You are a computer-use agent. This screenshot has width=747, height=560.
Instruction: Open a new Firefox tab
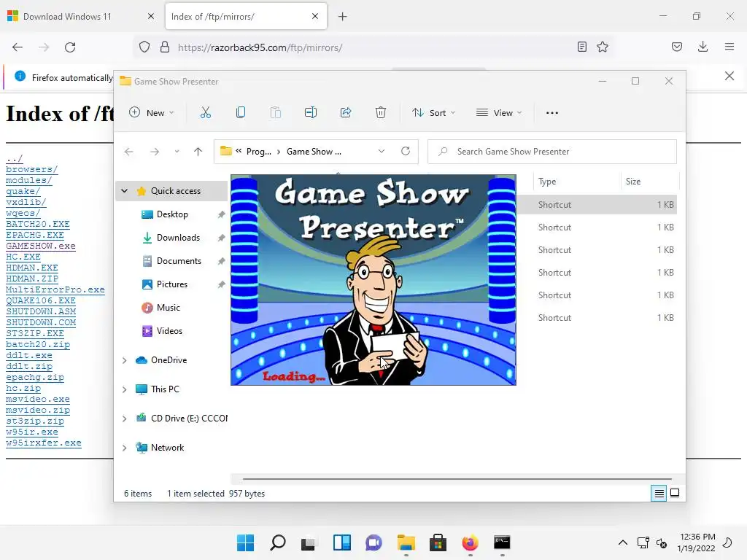[x=343, y=17]
